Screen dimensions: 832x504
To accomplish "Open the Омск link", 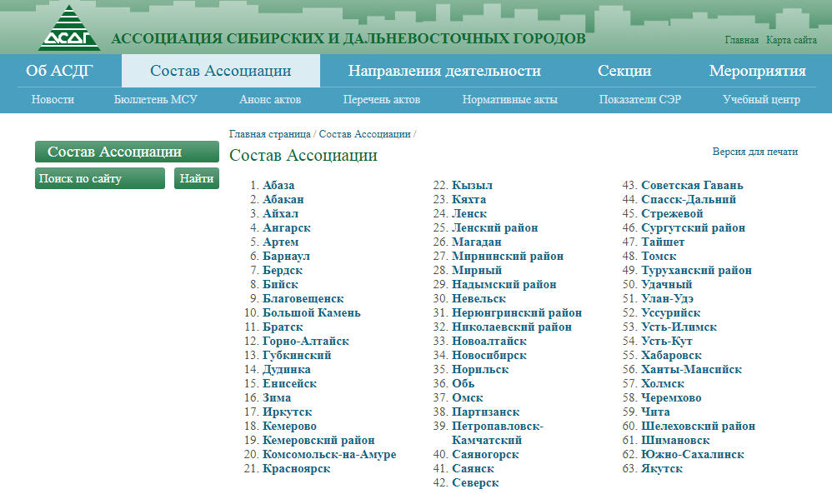I will tap(468, 398).
